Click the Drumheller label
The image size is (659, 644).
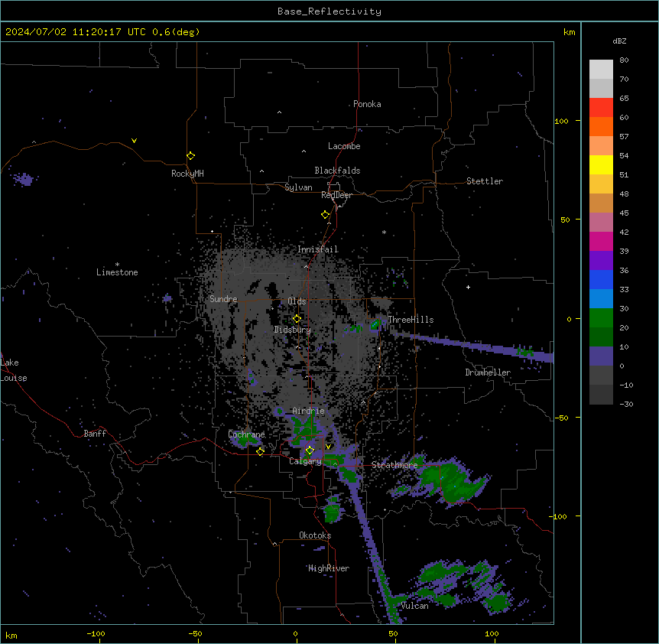[x=488, y=372]
